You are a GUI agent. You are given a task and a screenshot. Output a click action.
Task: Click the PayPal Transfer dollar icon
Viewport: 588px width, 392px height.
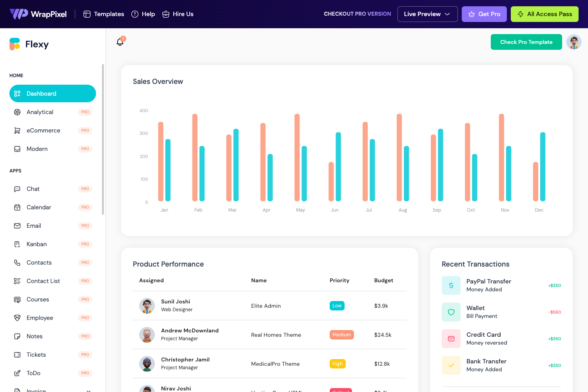[451, 285]
